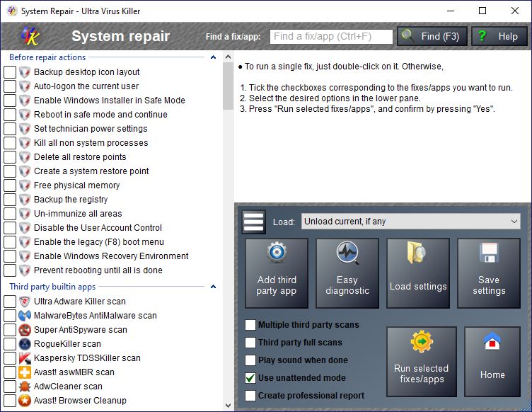Maximize the System Repair window
This screenshot has height=412, width=532.
(482, 11)
